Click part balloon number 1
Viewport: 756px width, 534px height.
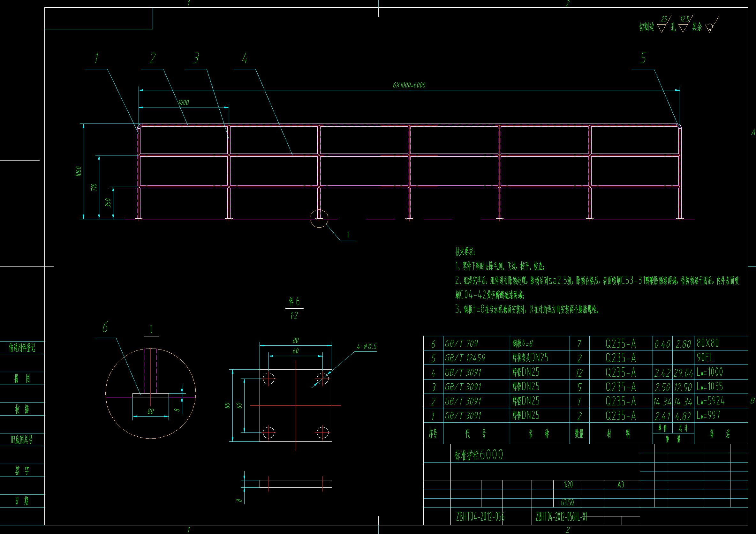(96, 58)
